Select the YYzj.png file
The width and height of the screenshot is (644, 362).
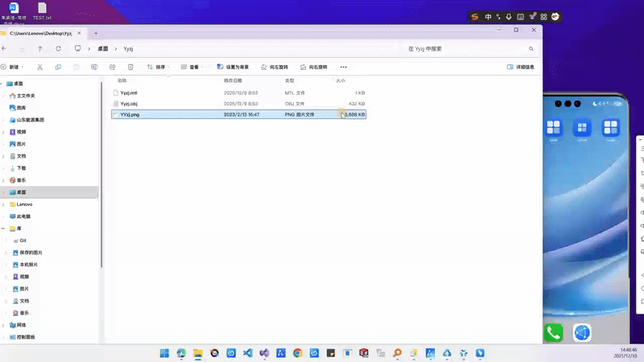[x=238, y=114]
